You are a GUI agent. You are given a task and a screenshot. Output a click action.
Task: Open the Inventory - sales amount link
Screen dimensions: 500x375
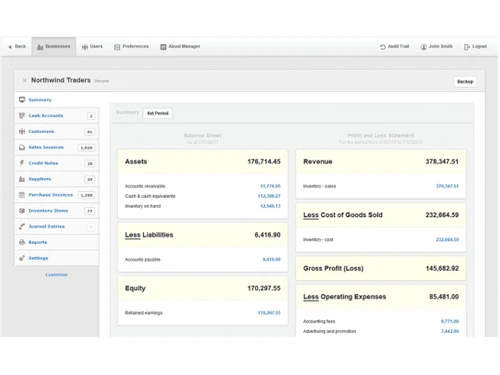447,186
